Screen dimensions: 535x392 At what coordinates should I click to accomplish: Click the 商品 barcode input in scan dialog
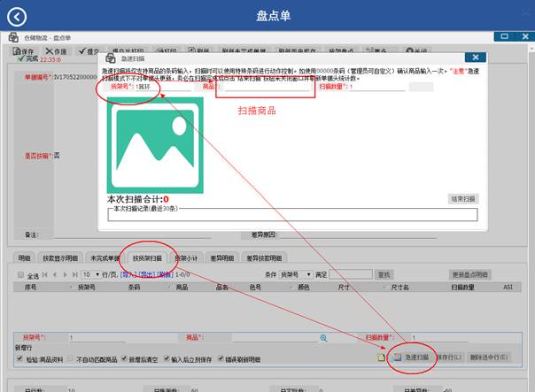tap(267, 88)
